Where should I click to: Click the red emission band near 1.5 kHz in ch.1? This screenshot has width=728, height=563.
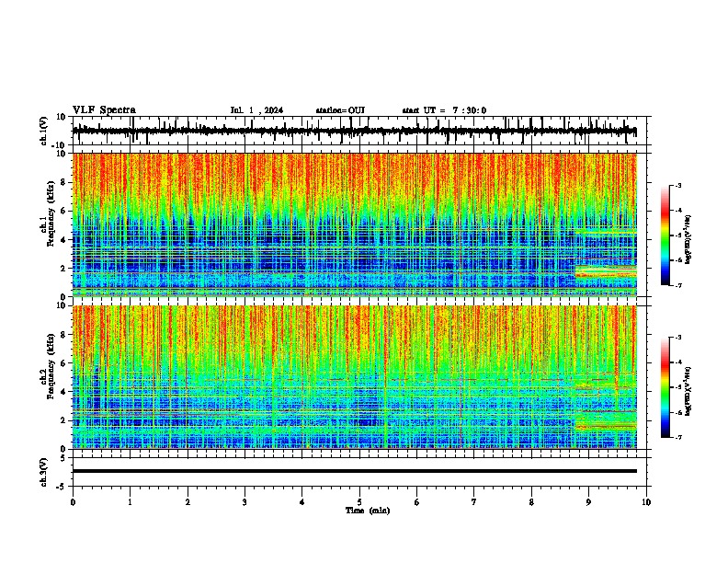[x=606, y=274]
